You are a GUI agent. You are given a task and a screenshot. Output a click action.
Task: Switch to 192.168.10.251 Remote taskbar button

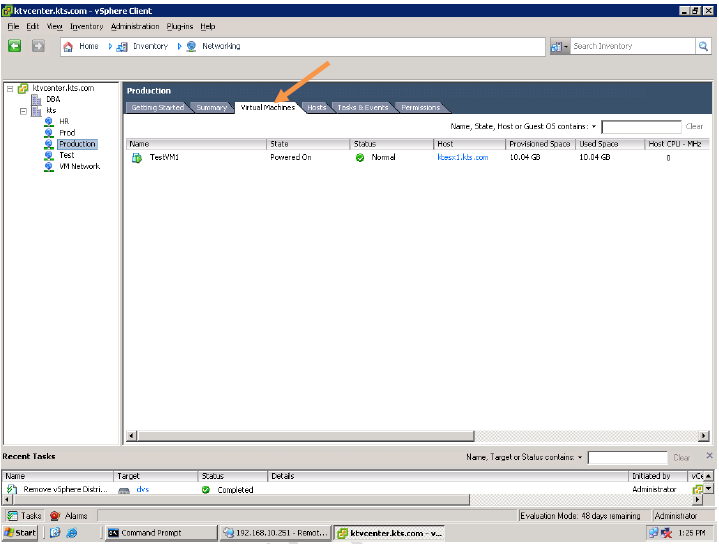point(275,533)
